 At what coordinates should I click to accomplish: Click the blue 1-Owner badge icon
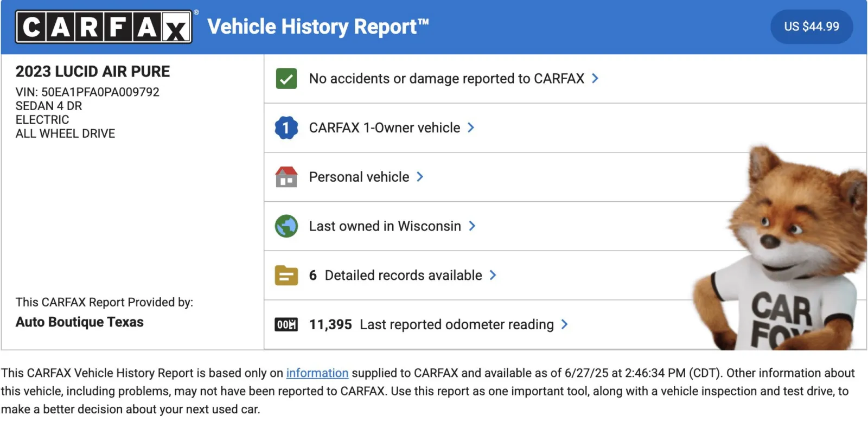[286, 128]
